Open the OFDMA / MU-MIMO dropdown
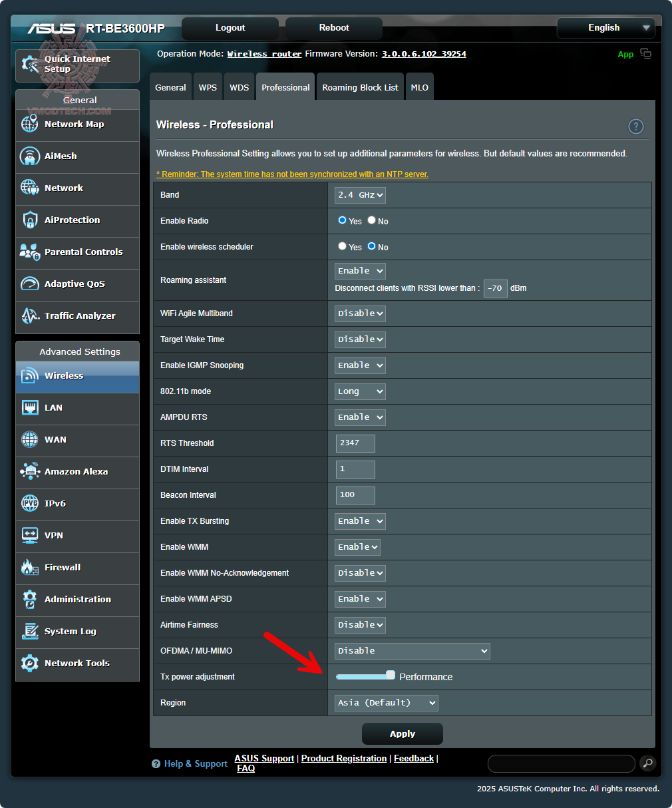This screenshot has height=808, width=672. point(413,651)
